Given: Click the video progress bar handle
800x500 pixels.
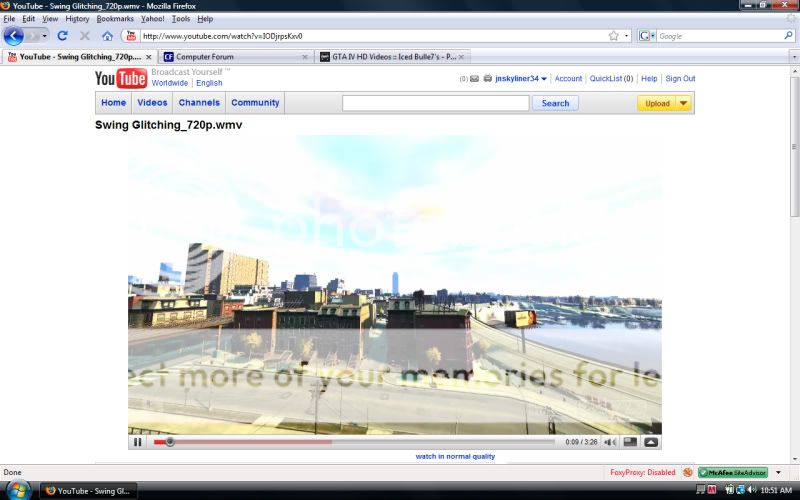Looking at the screenshot, I should (169, 442).
